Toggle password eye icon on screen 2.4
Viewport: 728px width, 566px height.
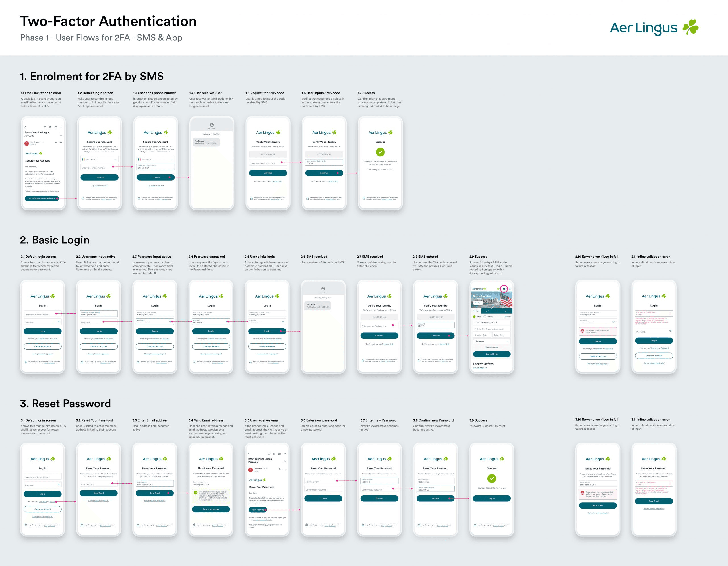(227, 322)
